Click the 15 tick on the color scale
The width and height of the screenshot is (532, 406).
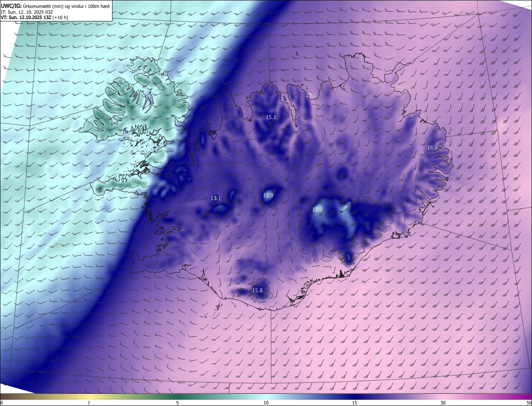(x=355, y=403)
